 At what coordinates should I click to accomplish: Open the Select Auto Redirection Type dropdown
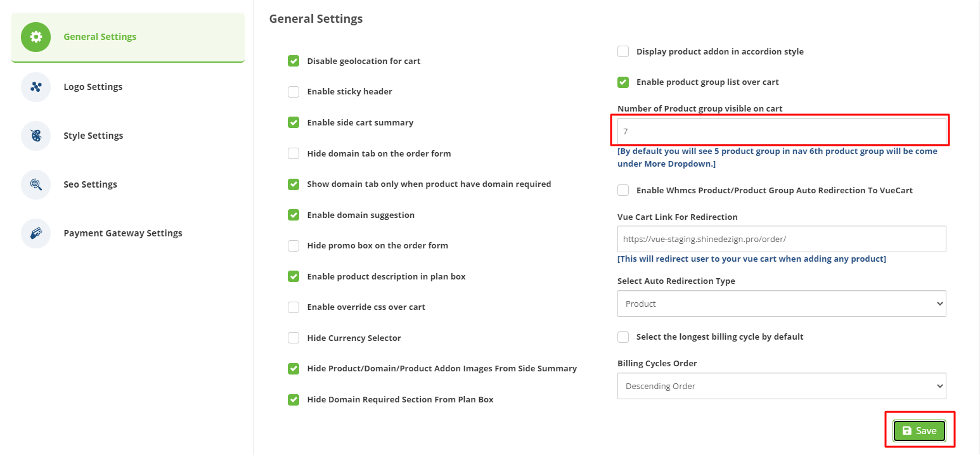coord(782,304)
